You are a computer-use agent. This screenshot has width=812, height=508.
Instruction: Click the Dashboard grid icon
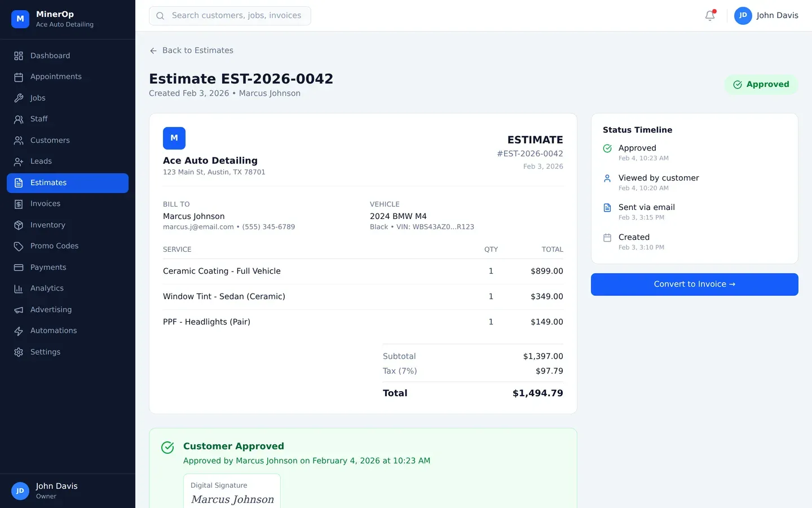[19, 56]
